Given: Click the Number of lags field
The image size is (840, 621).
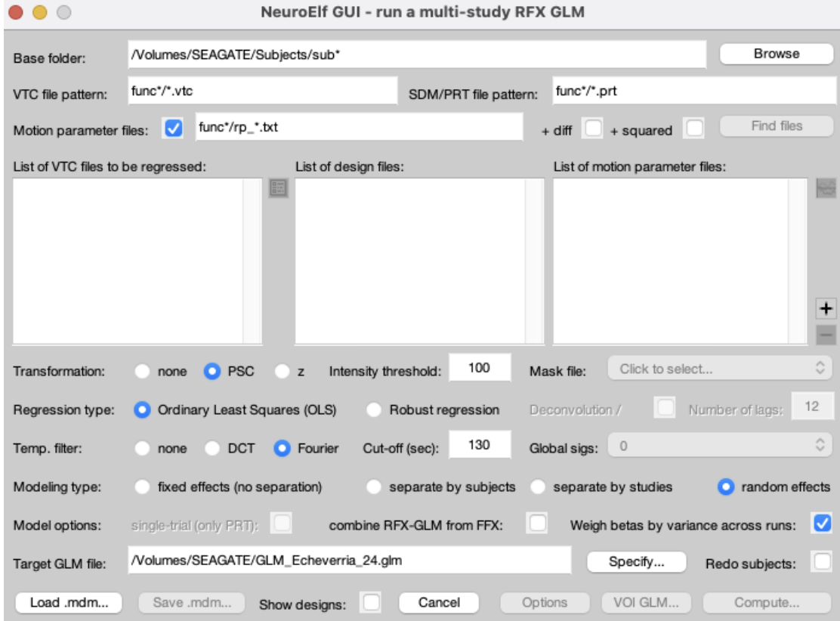Looking at the screenshot, I should tap(812, 406).
